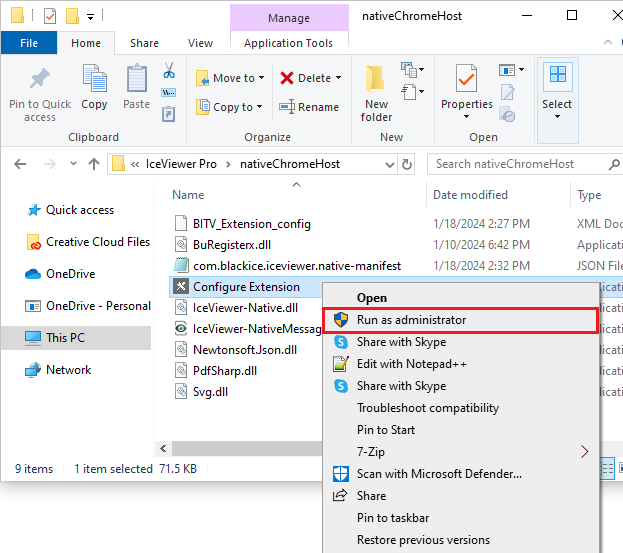Viewport: 623px width, 553px height.
Task: Choose Pin to Start
Action: pyautogui.click(x=460, y=430)
